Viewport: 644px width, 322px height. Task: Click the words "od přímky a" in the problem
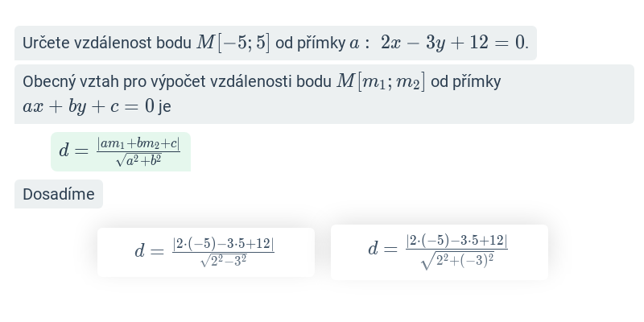click(317, 43)
